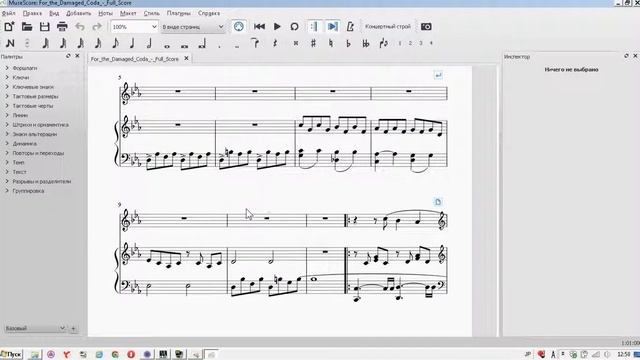Screen dimensions: 640x360
Task: Add an augmentation dot to the note
Action: click(x=219, y=46)
